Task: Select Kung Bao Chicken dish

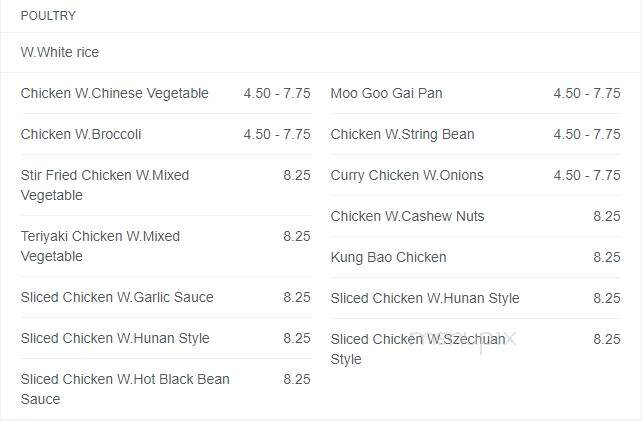Action: (389, 257)
